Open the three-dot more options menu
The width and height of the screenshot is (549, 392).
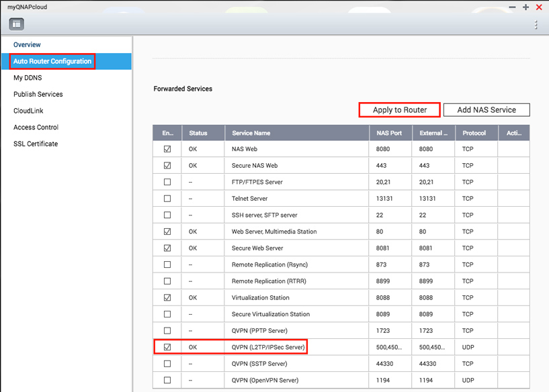tap(535, 25)
